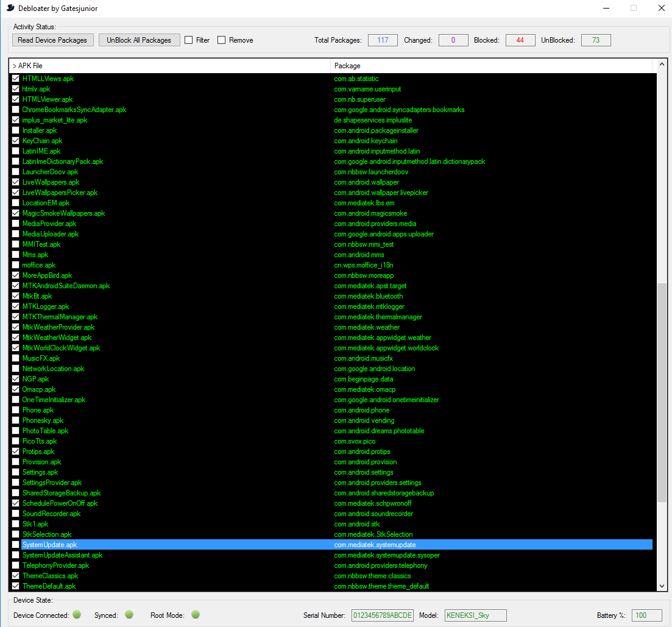
Task: Select MusicFX.apk row
Action: tap(331, 358)
